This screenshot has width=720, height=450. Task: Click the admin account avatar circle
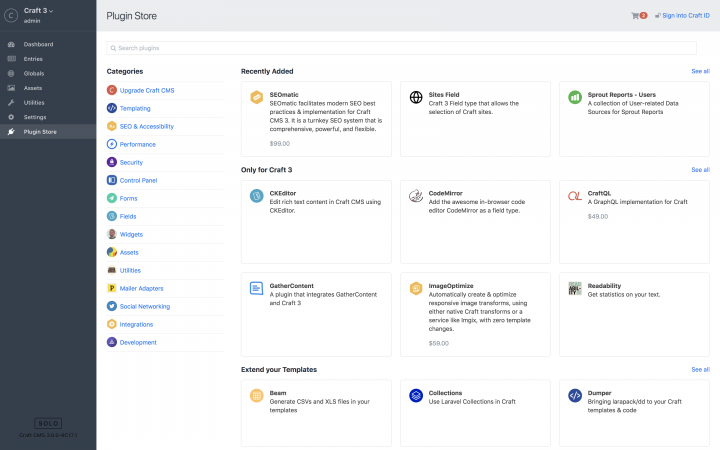(x=11, y=15)
